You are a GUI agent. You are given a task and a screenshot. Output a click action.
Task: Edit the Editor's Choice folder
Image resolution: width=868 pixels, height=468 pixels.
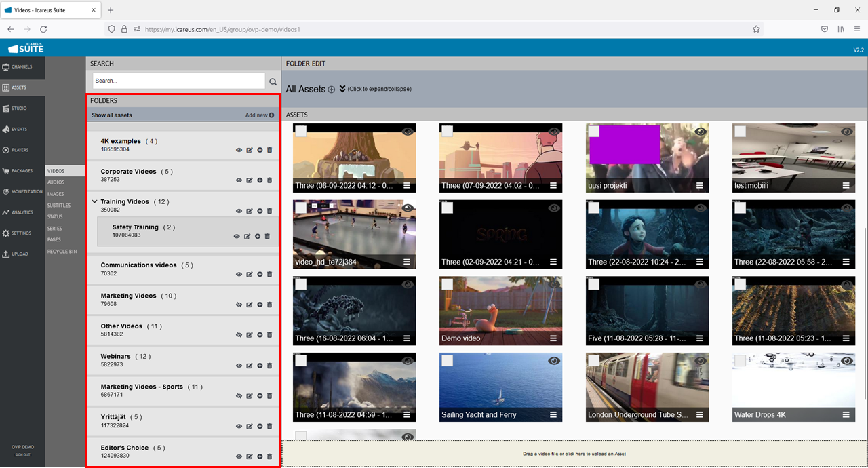[250, 456]
